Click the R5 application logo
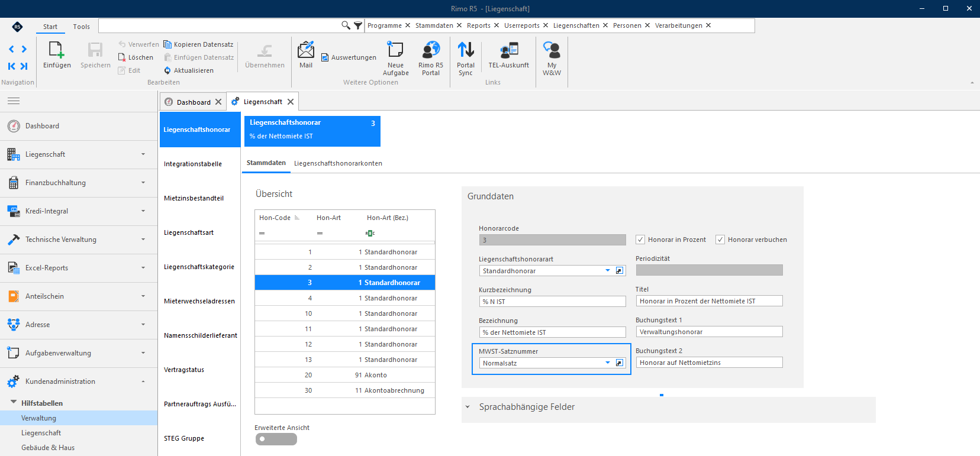Image resolution: width=980 pixels, height=456 pixels. [x=17, y=27]
